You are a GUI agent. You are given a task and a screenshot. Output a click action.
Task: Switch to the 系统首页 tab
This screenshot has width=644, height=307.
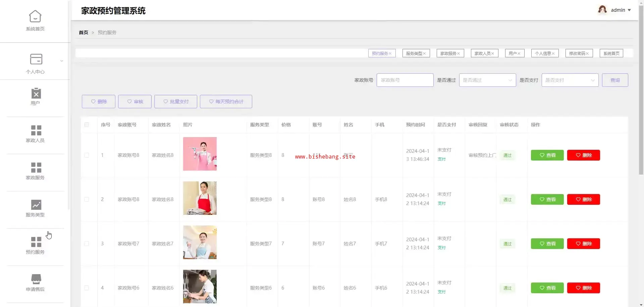pyautogui.click(x=611, y=53)
